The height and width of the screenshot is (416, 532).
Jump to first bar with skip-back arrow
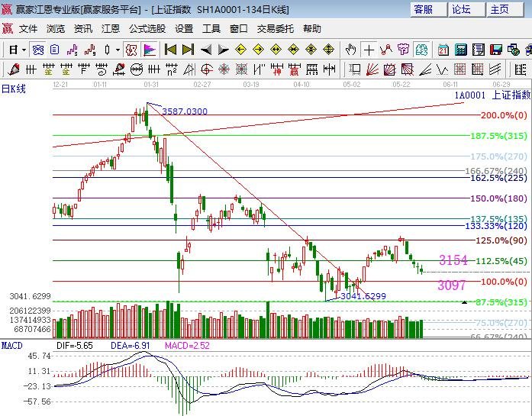[171, 50]
